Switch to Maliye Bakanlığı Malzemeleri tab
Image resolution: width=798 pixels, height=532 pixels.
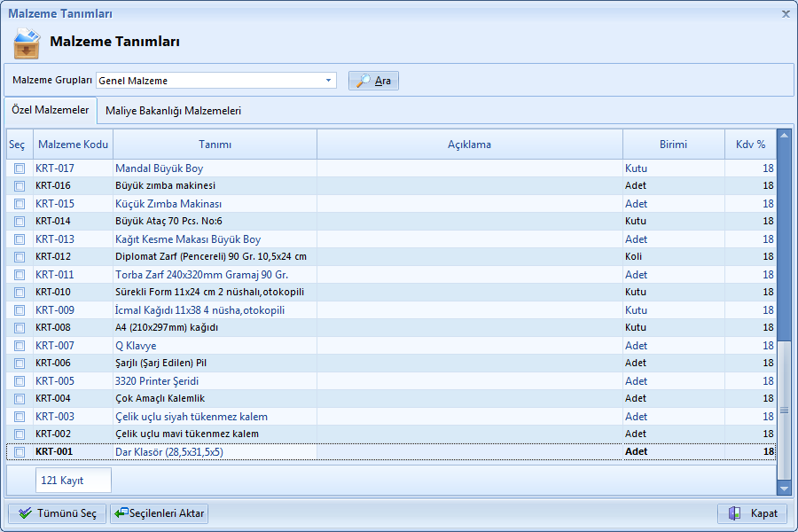click(173, 111)
